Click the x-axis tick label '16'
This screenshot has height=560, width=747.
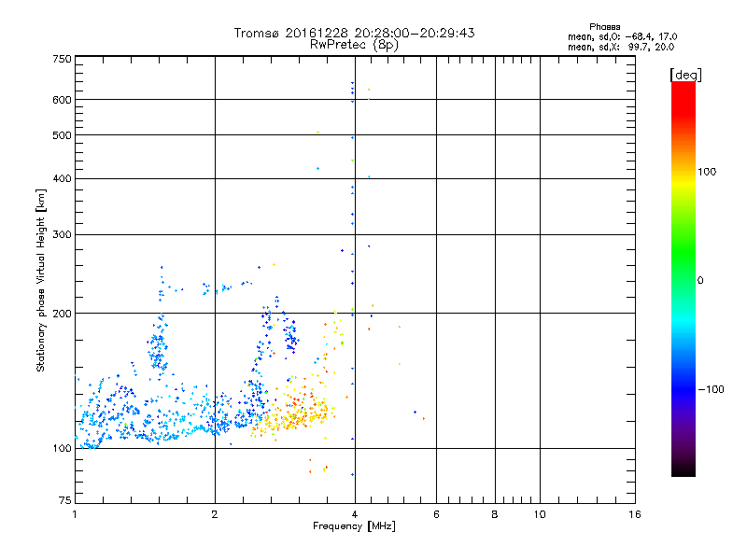635,514
